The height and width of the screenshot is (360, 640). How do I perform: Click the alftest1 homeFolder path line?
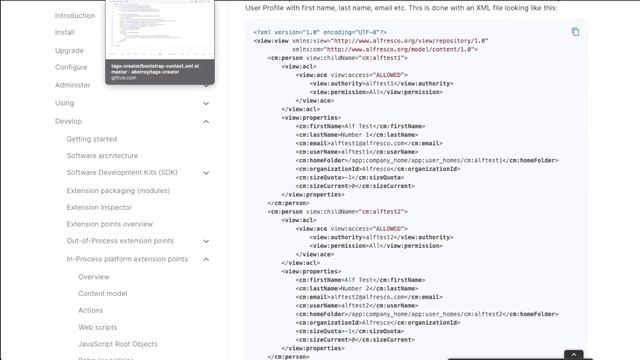pyautogui.click(x=427, y=160)
